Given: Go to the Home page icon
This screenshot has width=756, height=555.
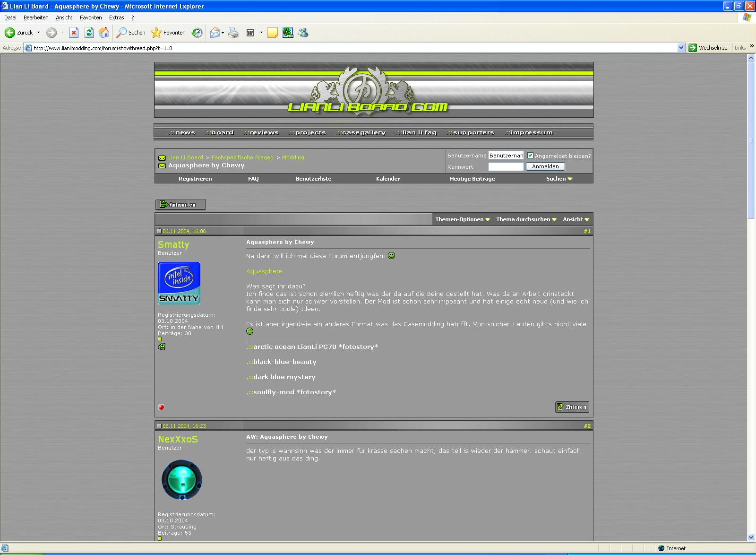Looking at the screenshot, I should click(104, 33).
